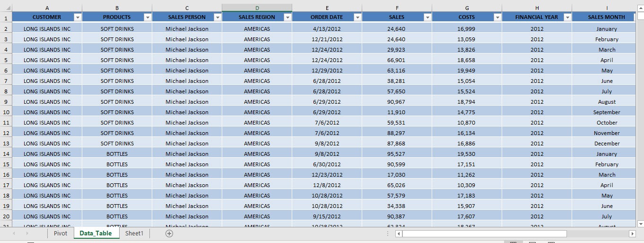Image resolution: width=644 pixels, height=243 pixels.
Task: Click sales value 11,910
Action: coord(397,112)
